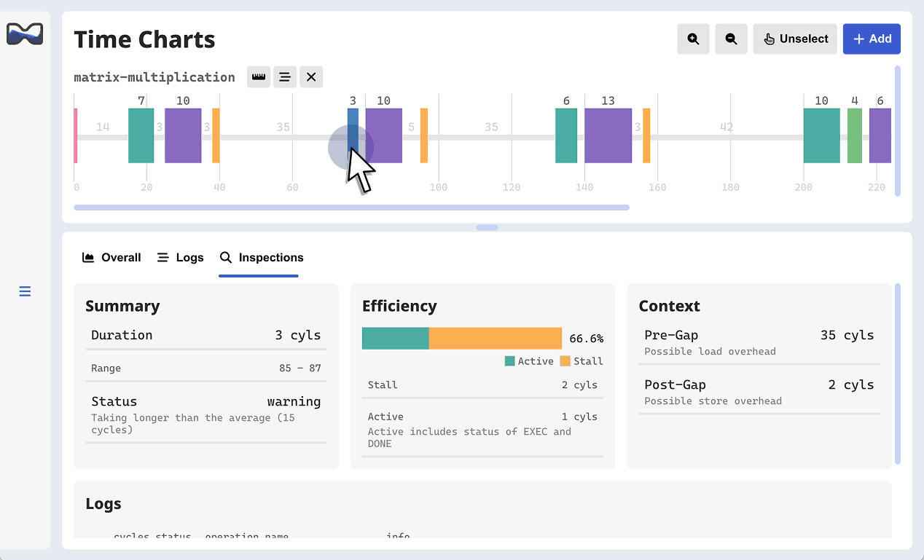Select the purple block labeled 13
The width and height of the screenshot is (924, 560).
[x=608, y=135]
